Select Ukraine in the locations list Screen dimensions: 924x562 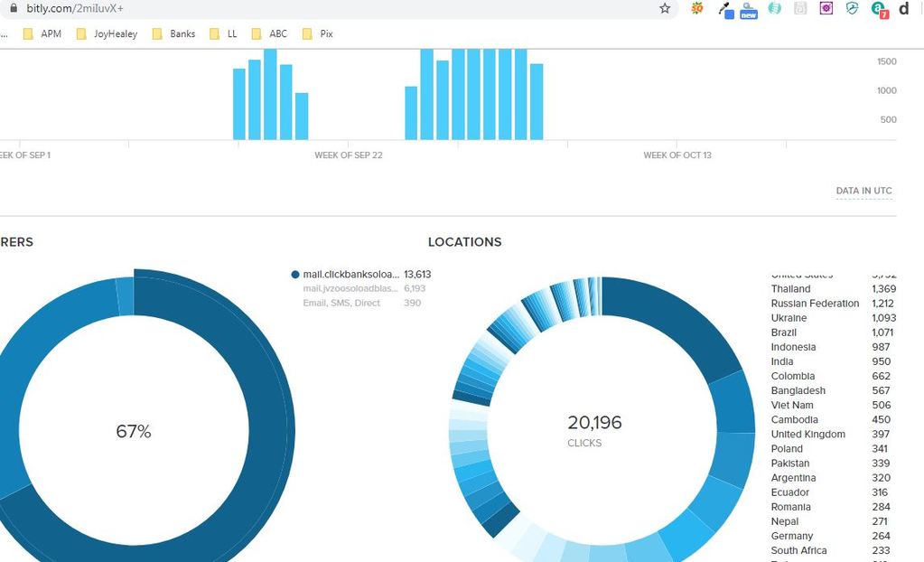pos(834,318)
